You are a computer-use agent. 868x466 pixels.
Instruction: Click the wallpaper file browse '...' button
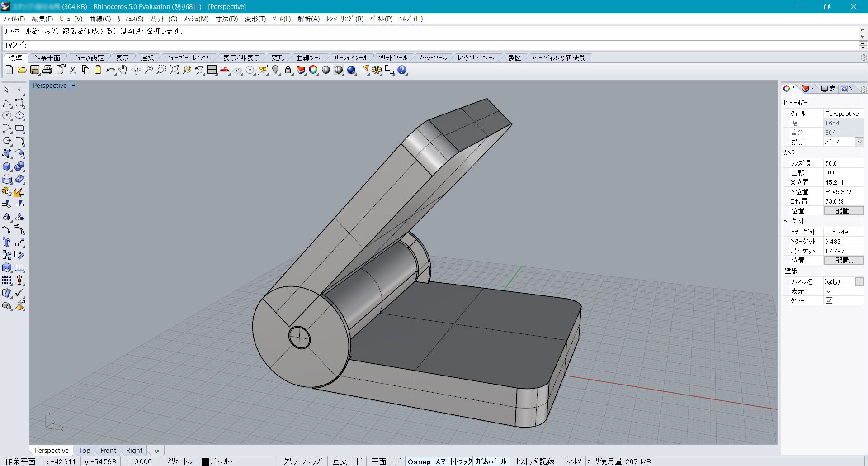point(859,281)
